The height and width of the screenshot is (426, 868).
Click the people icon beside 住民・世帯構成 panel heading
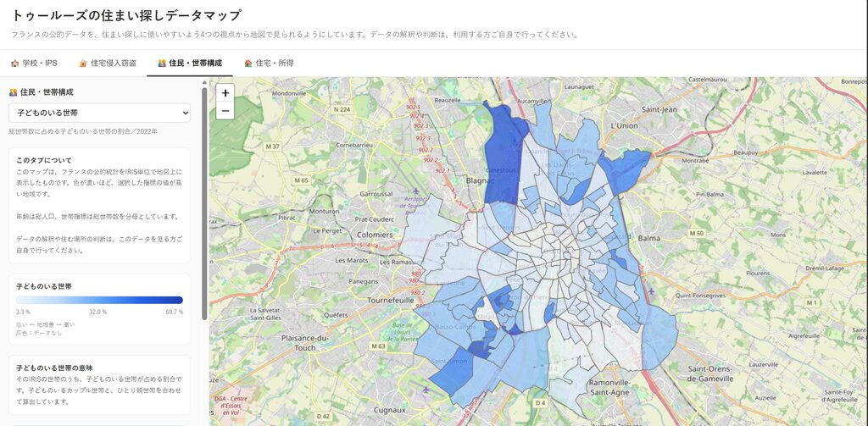[14, 92]
